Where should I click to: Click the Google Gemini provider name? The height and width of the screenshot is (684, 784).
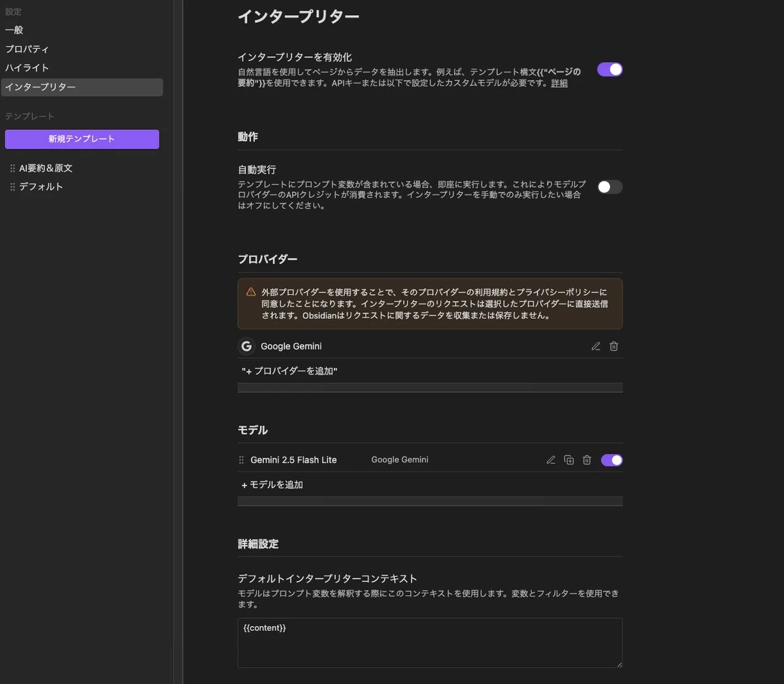pos(291,346)
